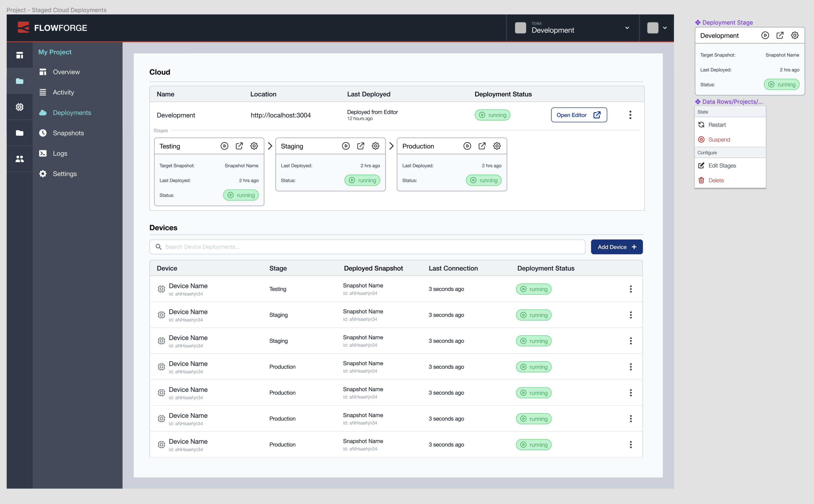Click the Add Device button
The height and width of the screenshot is (504, 814).
[617, 247]
